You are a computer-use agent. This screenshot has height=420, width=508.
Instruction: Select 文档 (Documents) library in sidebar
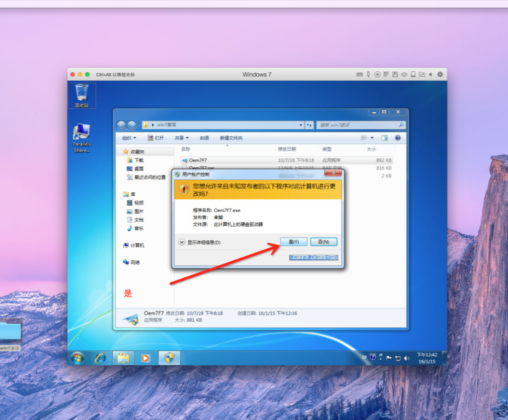point(135,220)
